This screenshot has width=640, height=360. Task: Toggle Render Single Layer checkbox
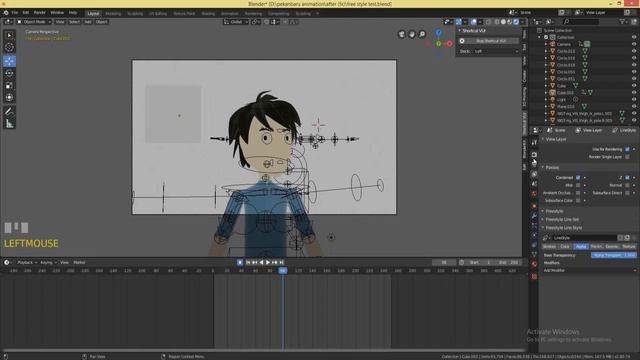627,157
